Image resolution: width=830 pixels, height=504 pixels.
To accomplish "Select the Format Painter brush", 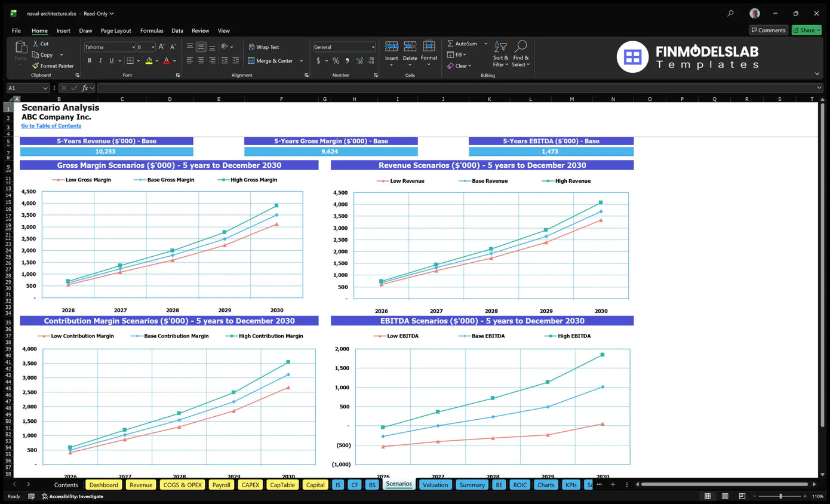I will pos(36,66).
